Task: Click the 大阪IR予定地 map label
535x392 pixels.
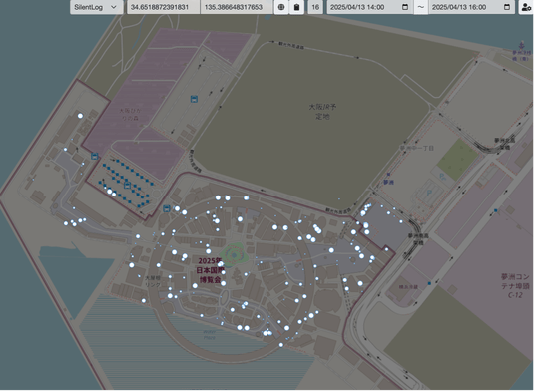Action: pyautogui.click(x=322, y=112)
